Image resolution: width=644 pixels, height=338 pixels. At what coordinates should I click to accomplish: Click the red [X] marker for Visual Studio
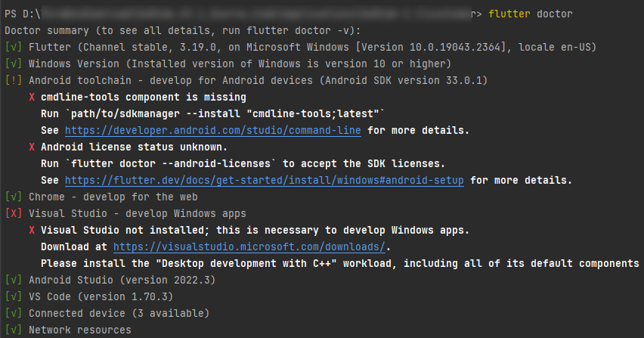[14, 213]
